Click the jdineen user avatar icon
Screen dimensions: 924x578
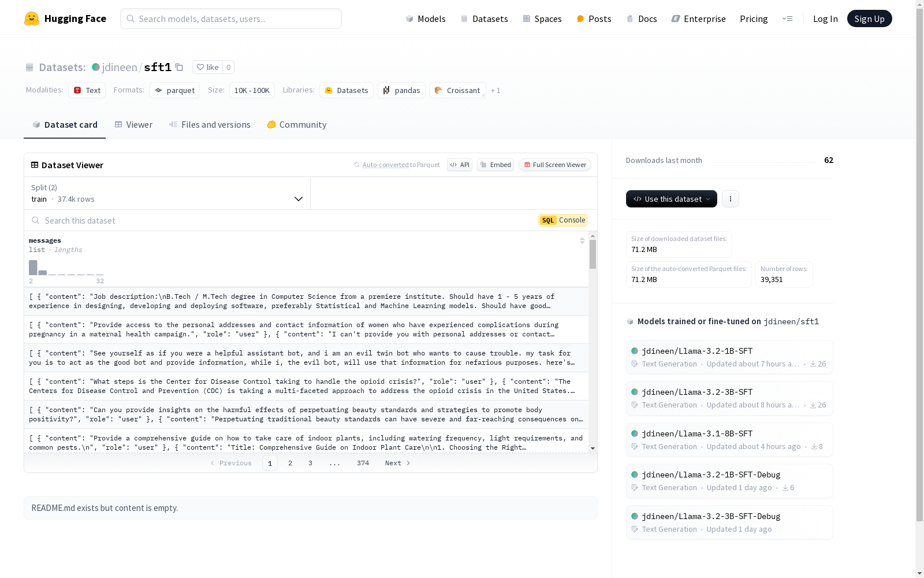pos(96,67)
